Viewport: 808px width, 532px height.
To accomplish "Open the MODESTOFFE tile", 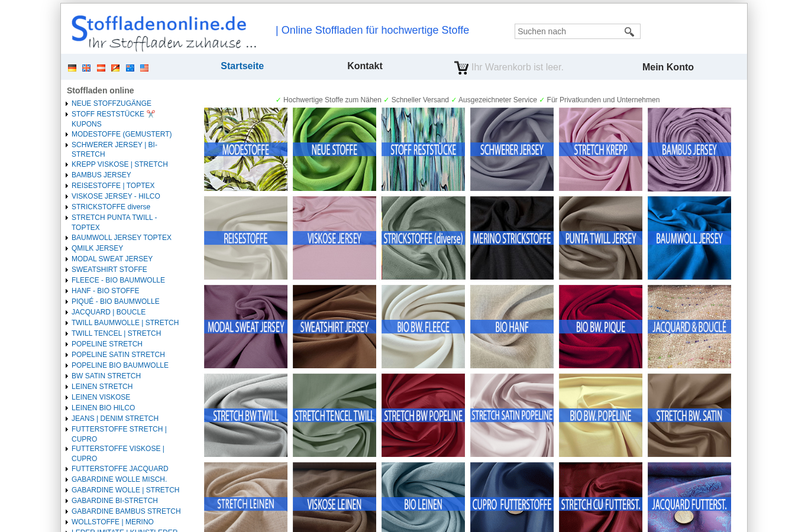I will pyautogui.click(x=245, y=149).
